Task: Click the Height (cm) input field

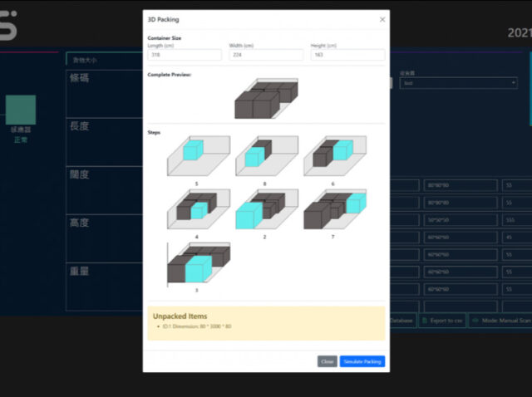Action: tap(347, 55)
